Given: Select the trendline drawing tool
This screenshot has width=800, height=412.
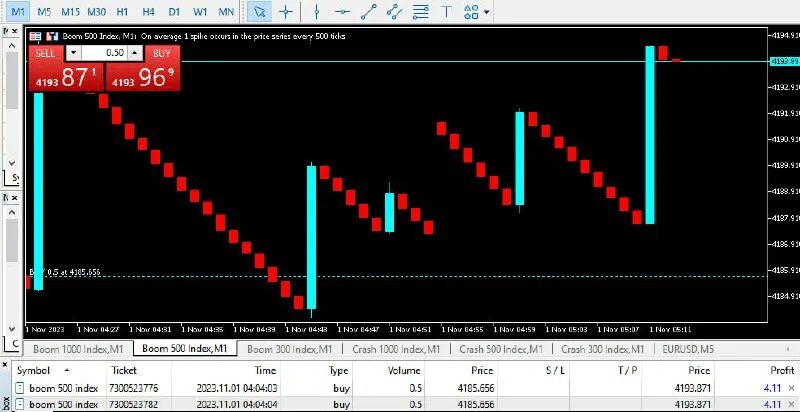Looking at the screenshot, I should click(368, 12).
